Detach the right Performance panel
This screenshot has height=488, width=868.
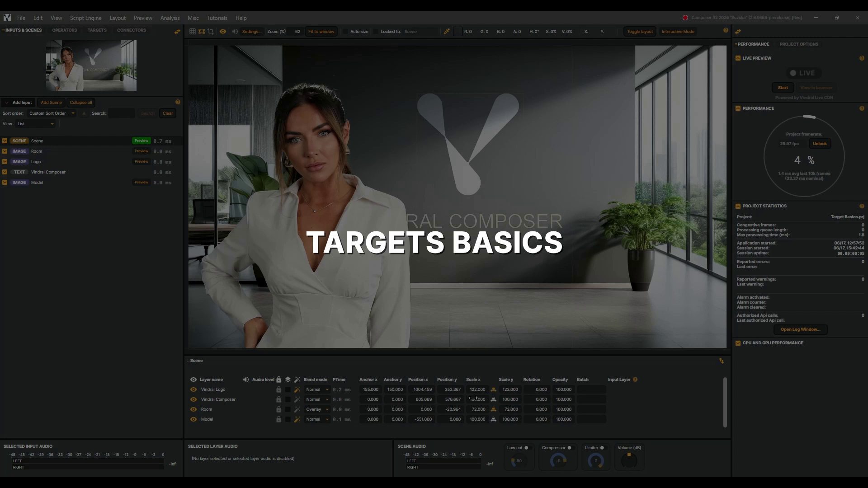(738, 32)
